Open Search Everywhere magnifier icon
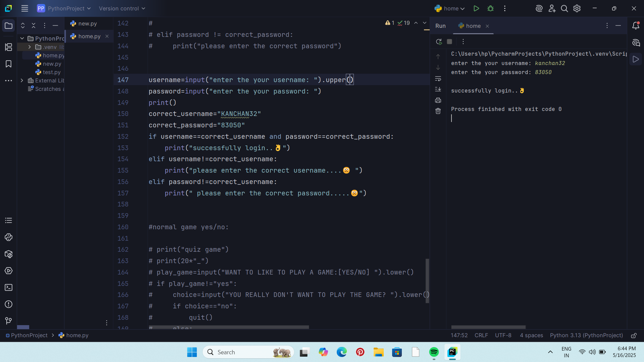The height and width of the screenshot is (362, 644). pyautogui.click(x=564, y=8)
